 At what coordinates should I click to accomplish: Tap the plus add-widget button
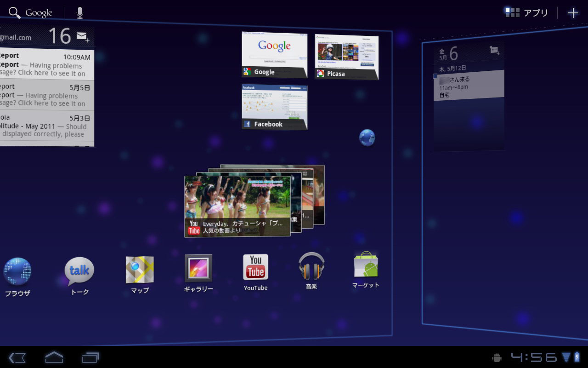573,13
